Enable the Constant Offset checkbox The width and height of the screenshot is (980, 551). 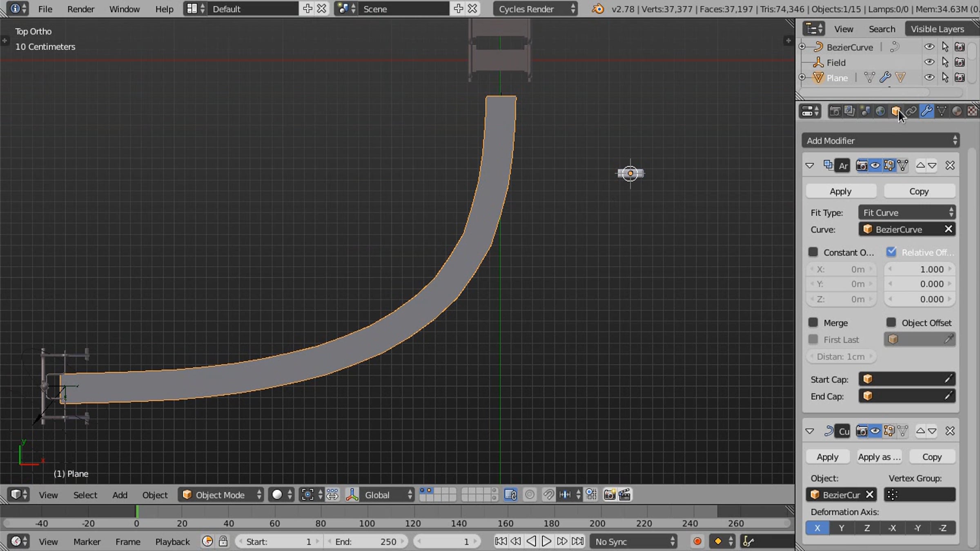pyautogui.click(x=813, y=252)
